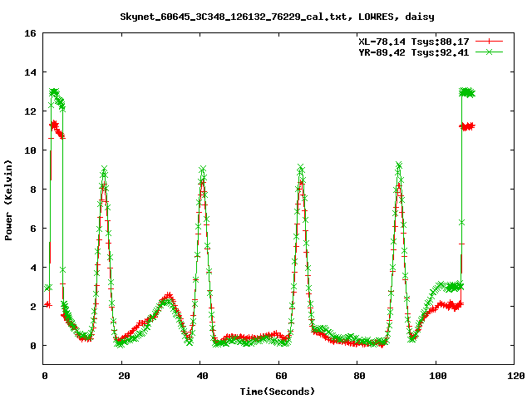The width and height of the screenshot is (532, 399).
Task: Click the plot title 'Skynet_60645_3C348_126132_76229_cal.txt, LOWRES, daisy'
Action: click(x=277, y=17)
